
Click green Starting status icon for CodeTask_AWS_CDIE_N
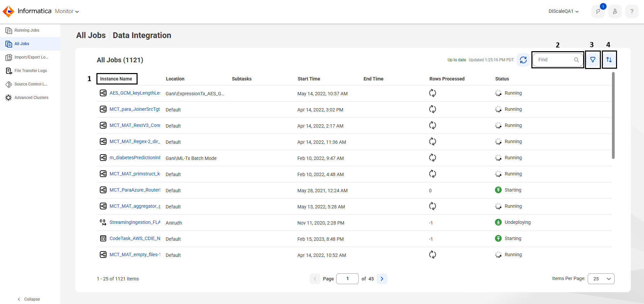498,238
